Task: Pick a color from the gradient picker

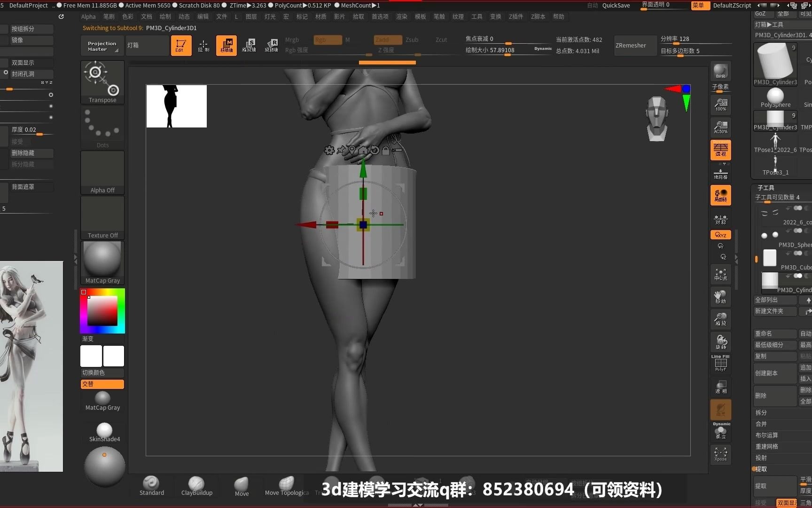Action: point(102,310)
